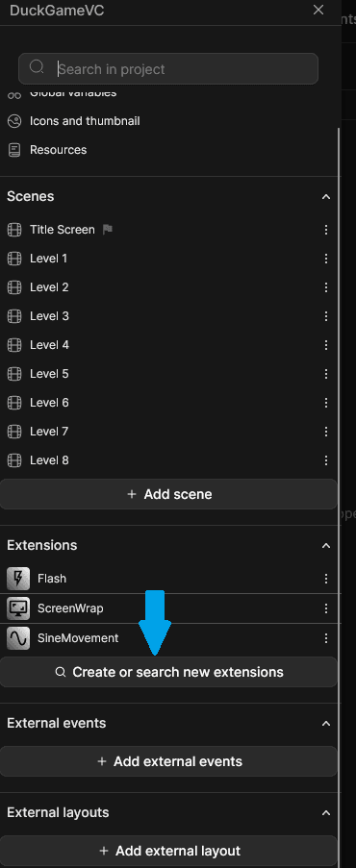Viewport: 356px width, 868px height.
Task: Collapse the External events section
Action: tap(326, 723)
